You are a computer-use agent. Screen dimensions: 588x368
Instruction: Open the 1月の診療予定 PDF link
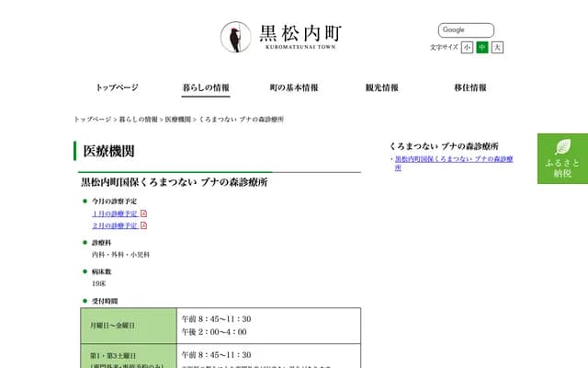[x=115, y=213]
